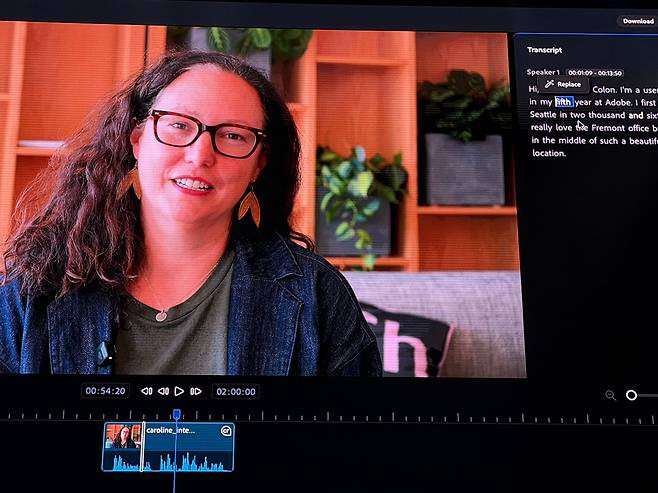
Task: Step back one frame
Action: [163, 391]
